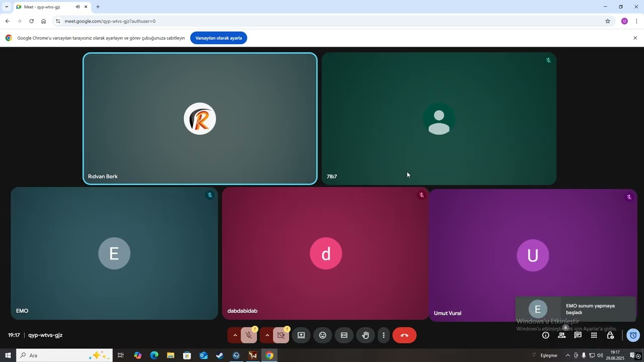Open File Explorer from taskbar
This screenshot has width=644, height=362.
point(171,355)
